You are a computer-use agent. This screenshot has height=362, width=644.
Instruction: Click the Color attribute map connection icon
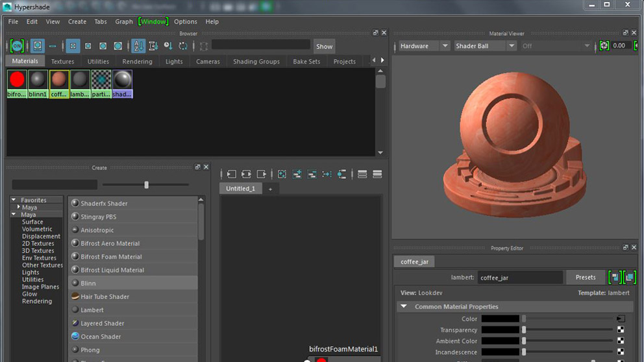(621, 319)
